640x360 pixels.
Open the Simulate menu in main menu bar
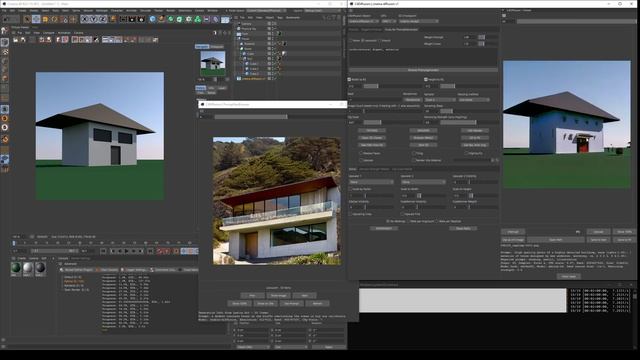coord(146,11)
